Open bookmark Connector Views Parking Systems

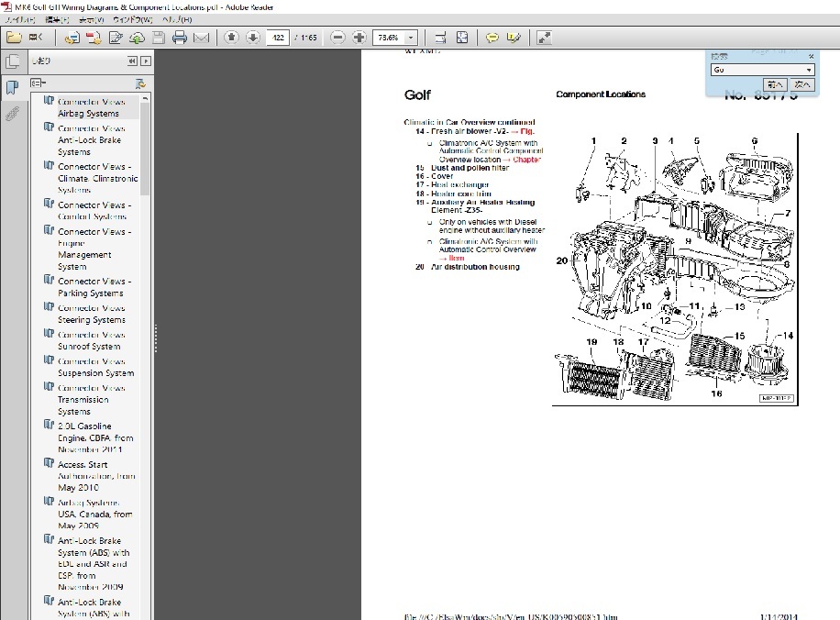click(x=94, y=287)
